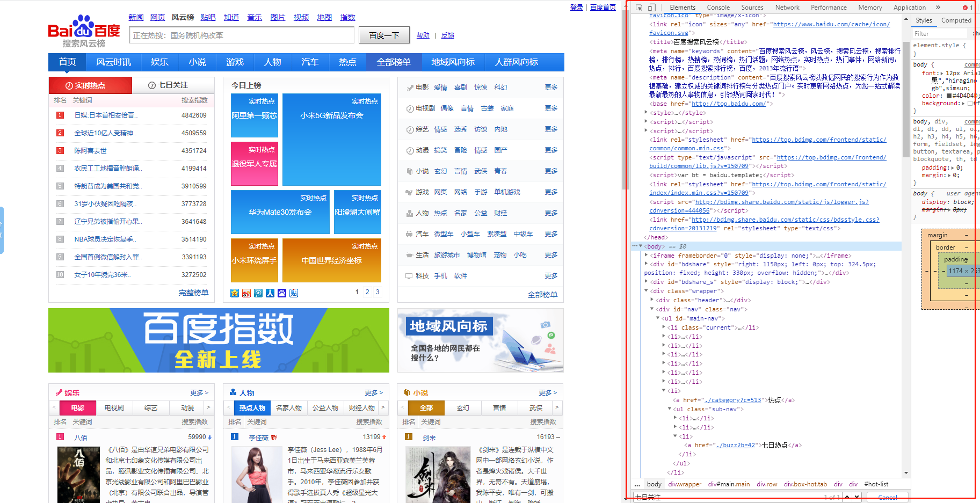Open the 风云时讯 navigation item
The width and height of the screenshot is (980, 503).
point(113,62)
